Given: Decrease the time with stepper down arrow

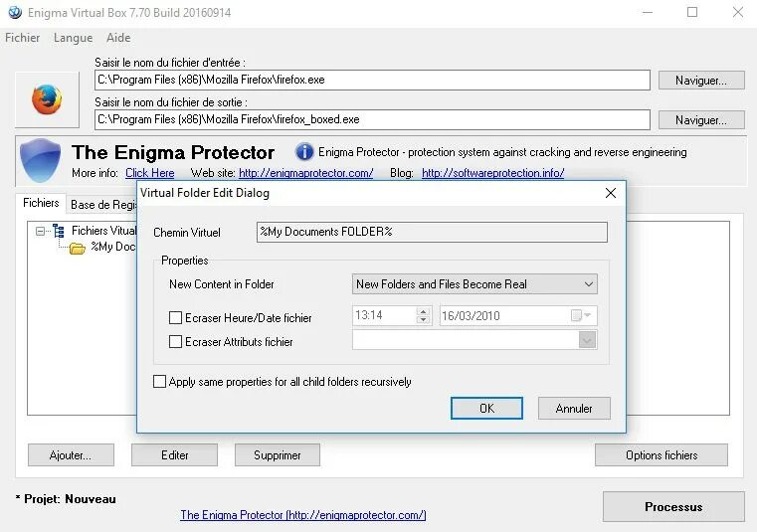Looking at the screenshot, I should pyautogui.click(x=423, y=319).
